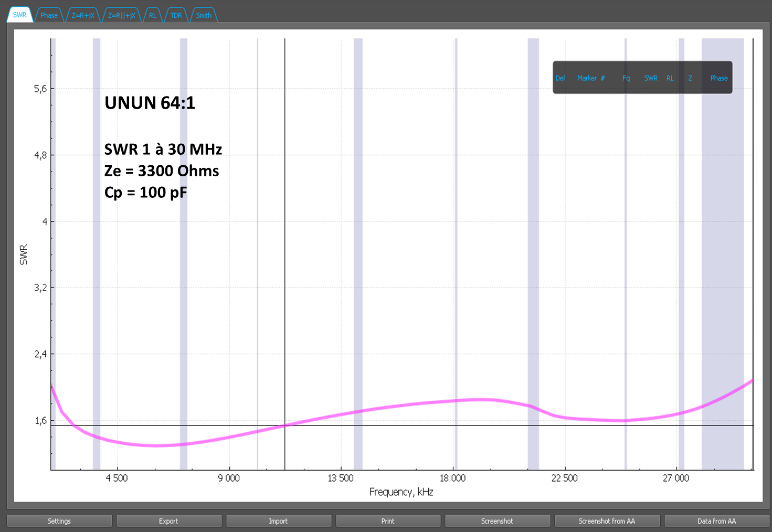Click the Settings button
The image size is (772, 532).
59,521
